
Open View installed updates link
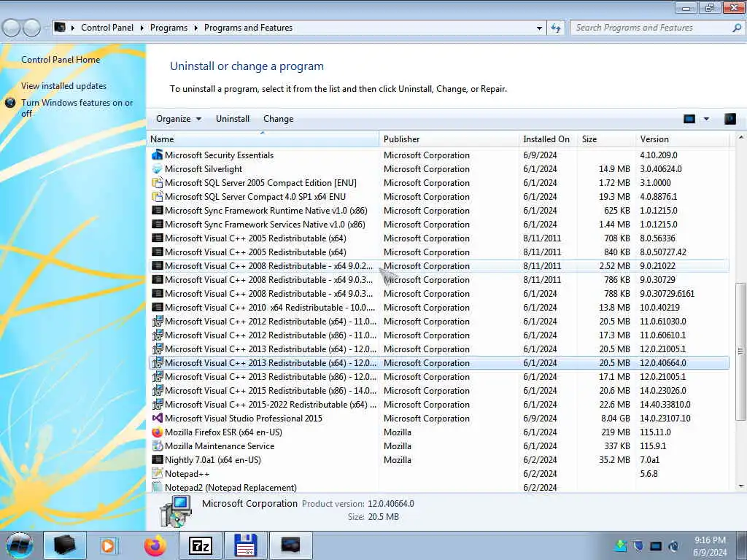coord(64,86)
